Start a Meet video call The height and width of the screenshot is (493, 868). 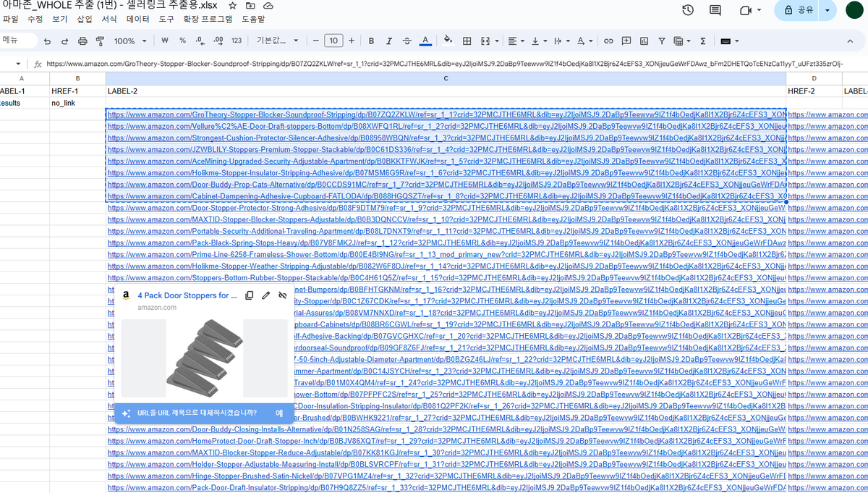pyautogui.click(x=749, y=10)
